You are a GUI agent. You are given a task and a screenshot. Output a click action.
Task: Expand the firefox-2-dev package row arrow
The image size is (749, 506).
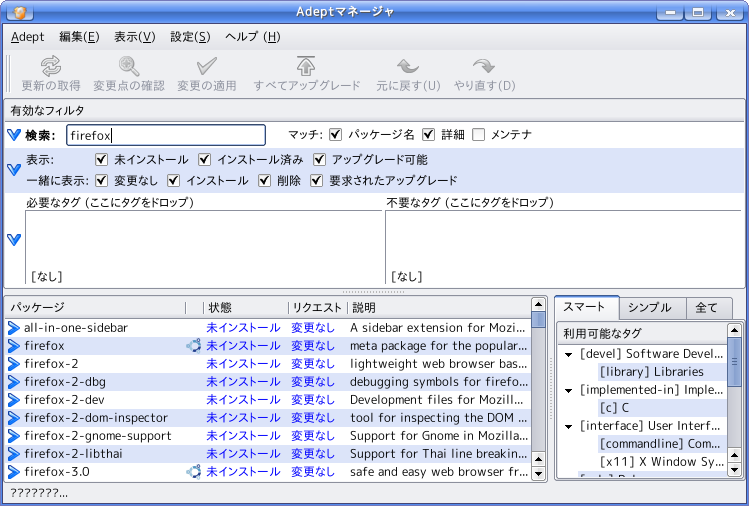tap(14, 399)
